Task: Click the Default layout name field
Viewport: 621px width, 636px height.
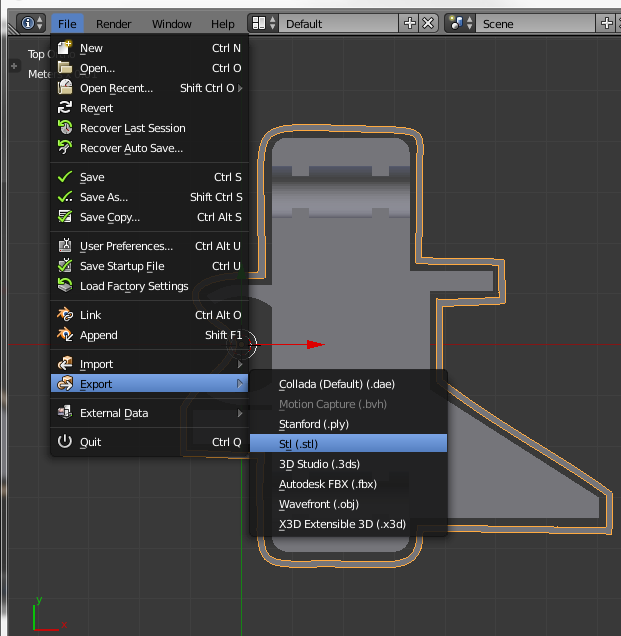Action: (x=340, y=23)
